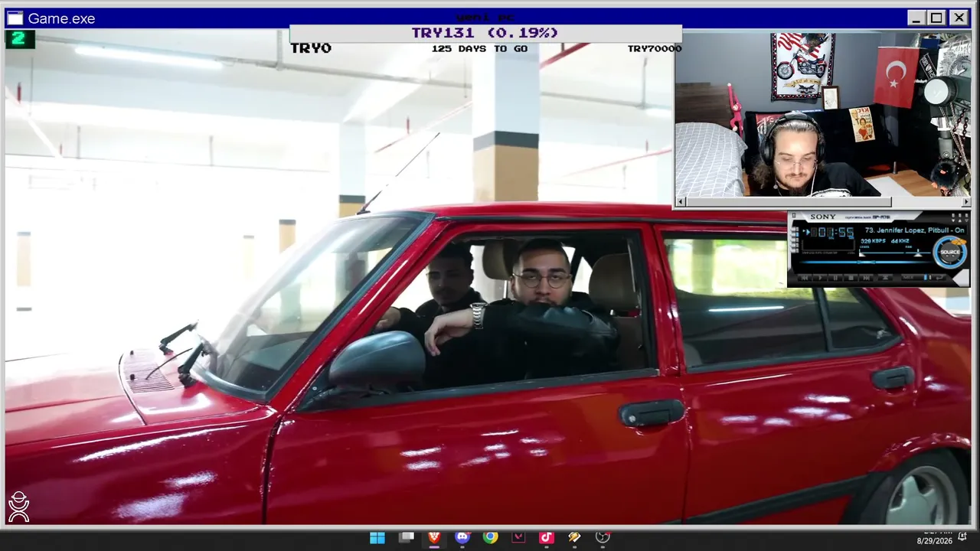Open the Windows Start menu
Viewport: 980px width, 551px height.
(377, 537)
